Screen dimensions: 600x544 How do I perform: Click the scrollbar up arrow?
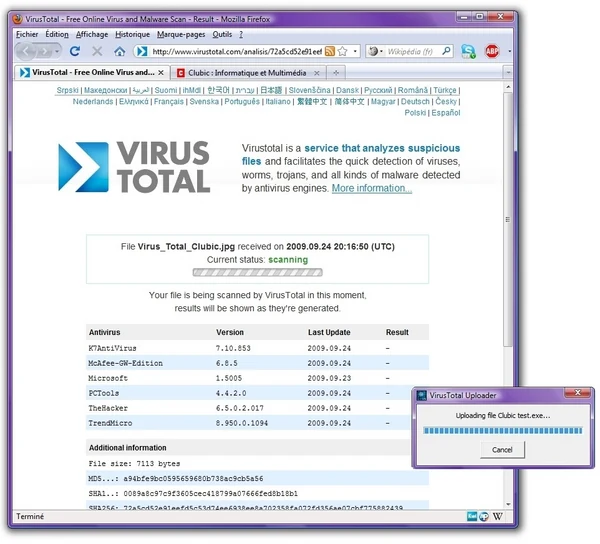pos(508,87)
